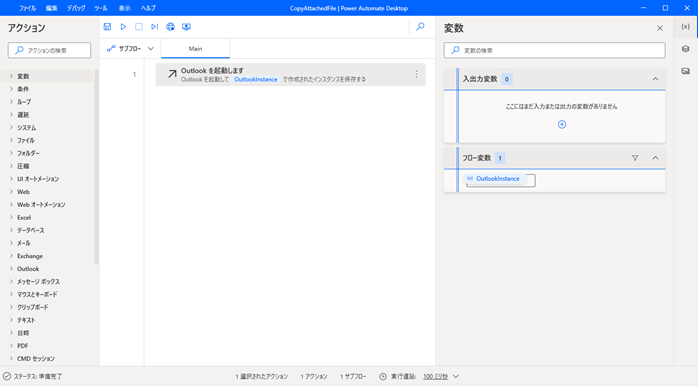Open the images pane icon
Viewport: 698px width, 386px height.
686,71
